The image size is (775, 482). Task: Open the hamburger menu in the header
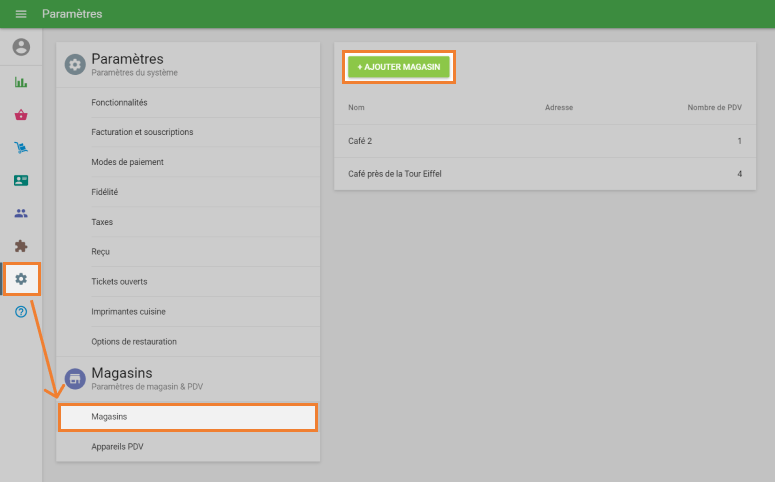pyautogui.click(x=21, y=14)
